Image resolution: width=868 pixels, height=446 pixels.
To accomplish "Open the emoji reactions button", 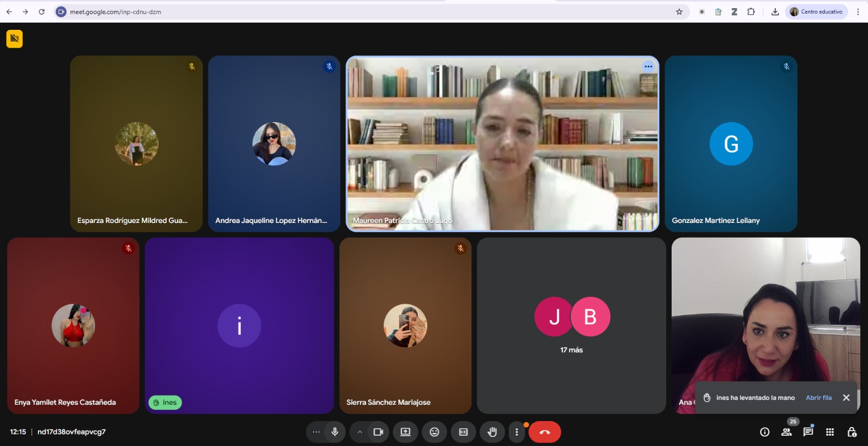I will (434, 432).
